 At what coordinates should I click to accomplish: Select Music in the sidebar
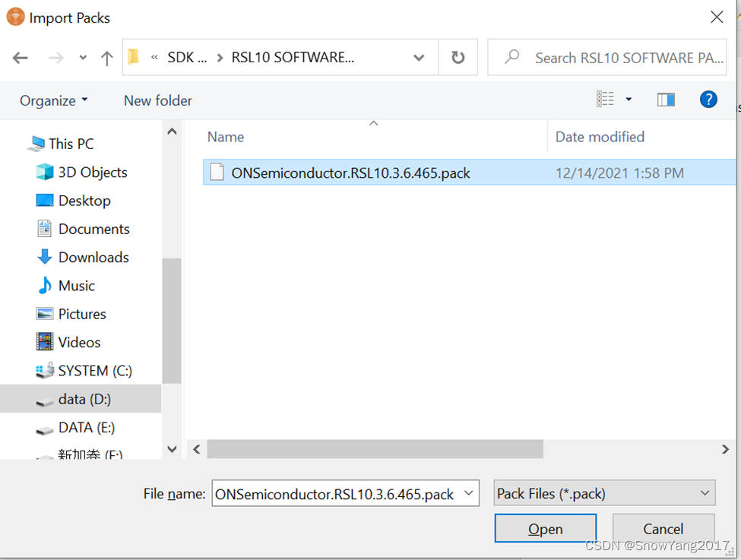click(x=77, y=286)
